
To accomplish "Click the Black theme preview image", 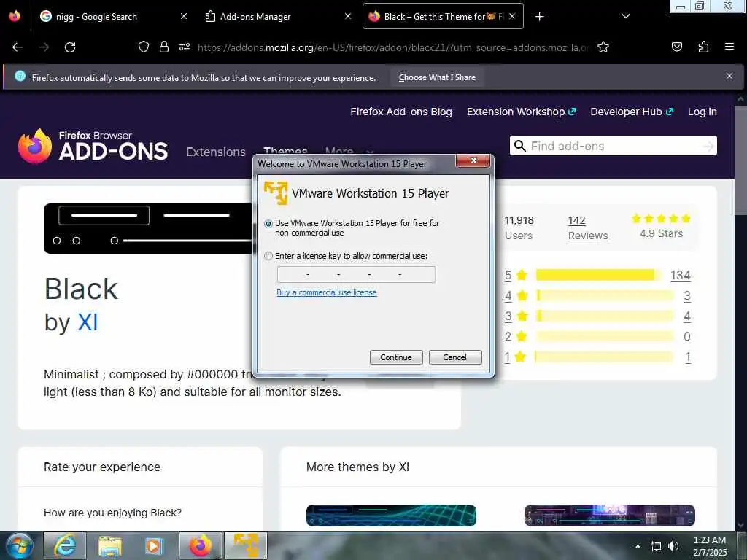I will click(147, 228).
